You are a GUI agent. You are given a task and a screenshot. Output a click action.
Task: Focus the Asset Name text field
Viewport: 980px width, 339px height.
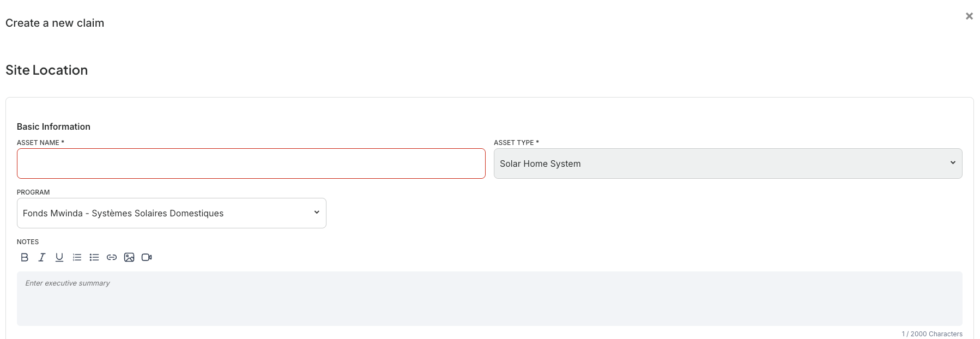pyautogui.click(x=251, y=164)
